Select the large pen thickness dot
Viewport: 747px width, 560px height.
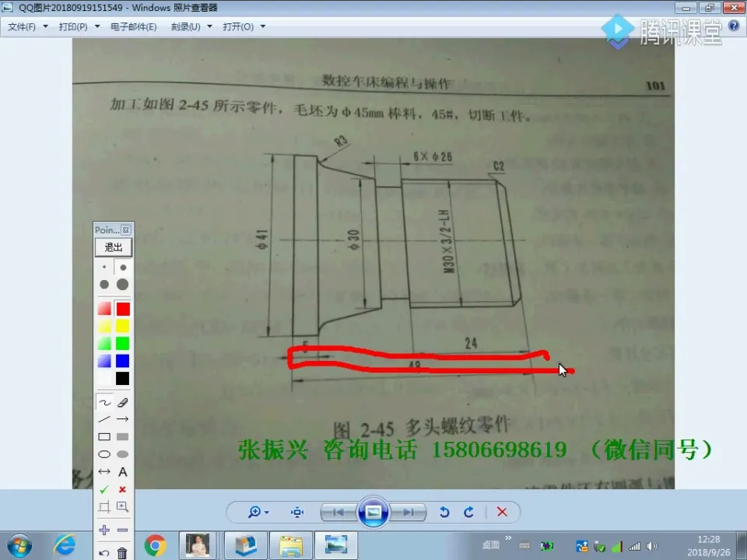(x=124, y=284)
